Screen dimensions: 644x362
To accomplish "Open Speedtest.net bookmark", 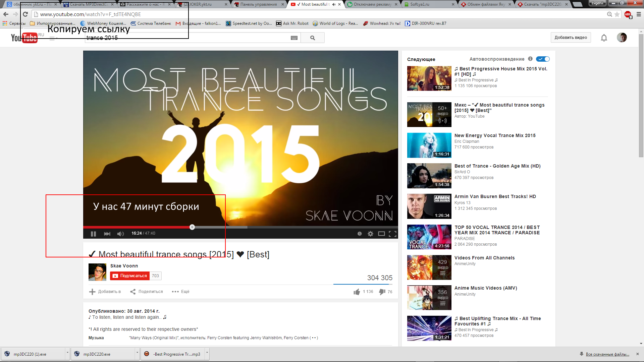I will coord(249,23).
